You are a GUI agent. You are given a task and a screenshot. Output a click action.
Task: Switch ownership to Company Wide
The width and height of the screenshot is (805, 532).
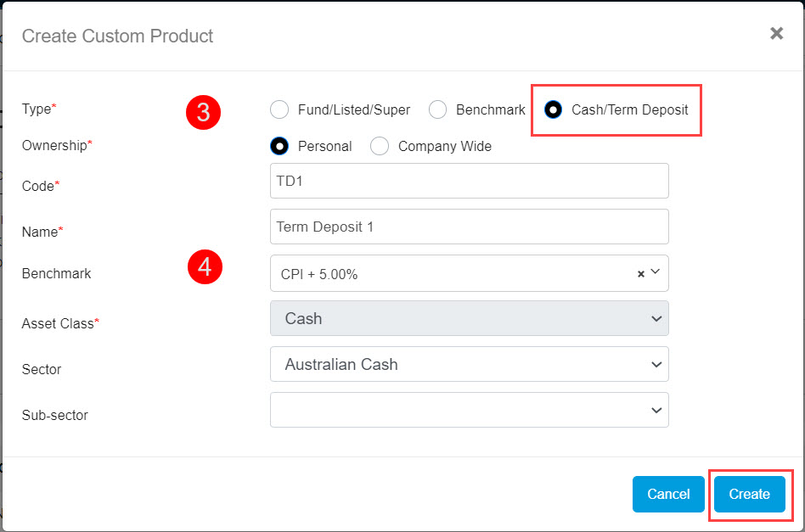[x=380, y=146]
